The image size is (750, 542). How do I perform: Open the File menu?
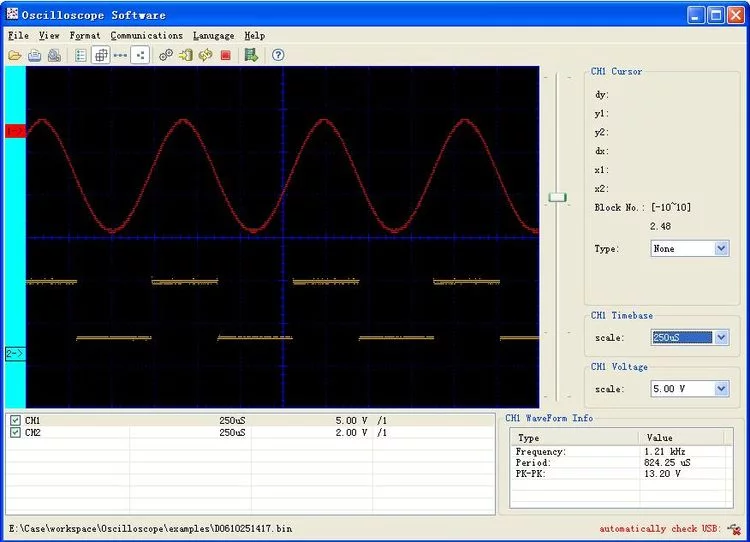[x=18, y=35]
